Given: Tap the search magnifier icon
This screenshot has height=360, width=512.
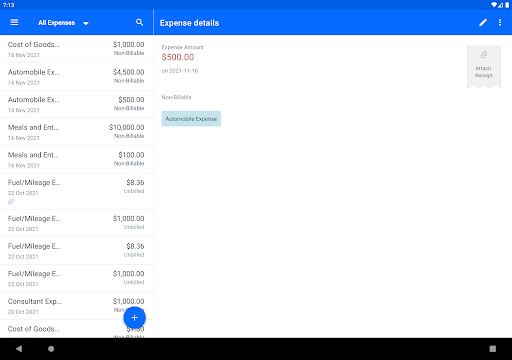Looking at the screenshot, I should (x=139, y=22).
